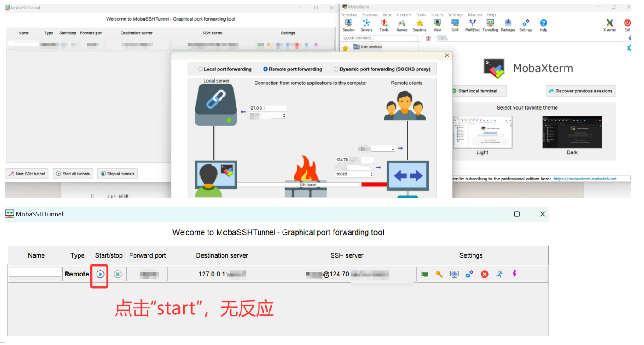Open the Terminal menu in MobaXterm

[x=349, y=15]
